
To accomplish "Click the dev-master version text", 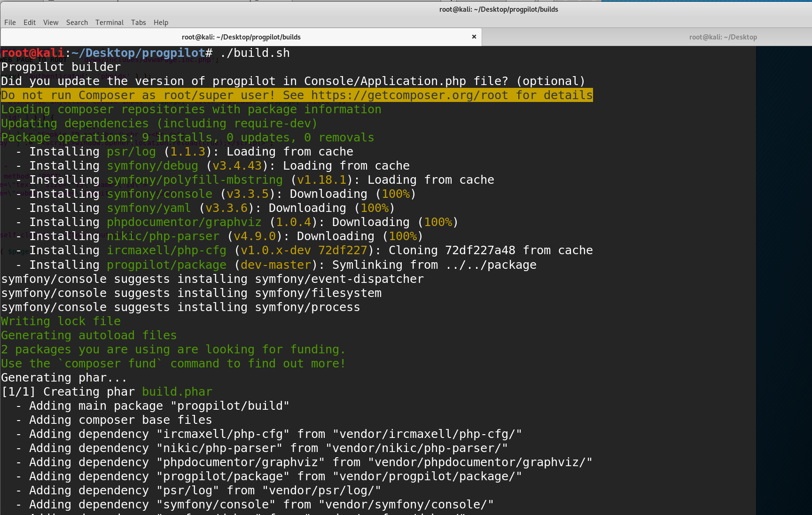I will coord(276,265).
